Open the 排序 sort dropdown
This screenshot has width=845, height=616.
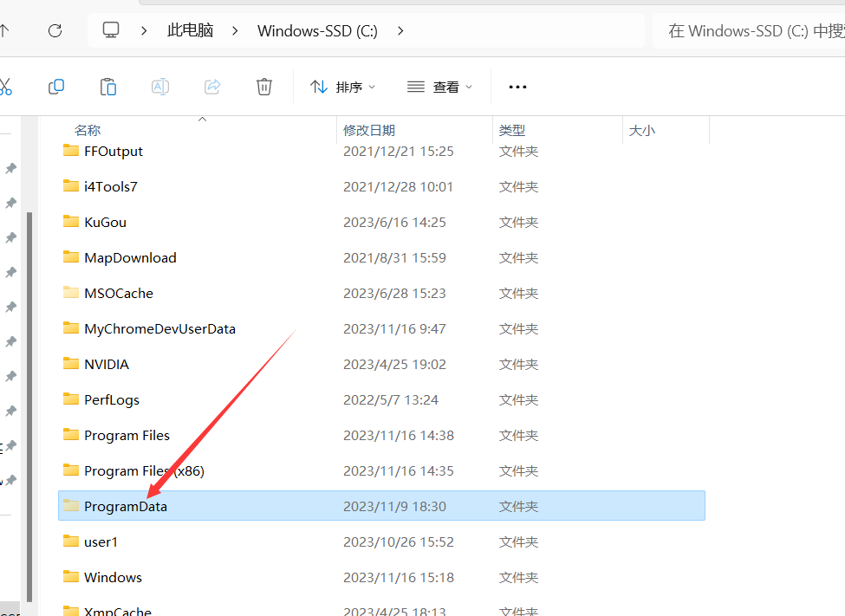[342, 87]
